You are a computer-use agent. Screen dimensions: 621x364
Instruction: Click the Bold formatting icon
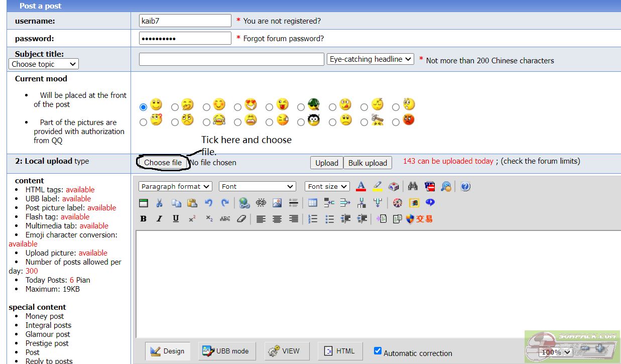click(x=144, y=219)
